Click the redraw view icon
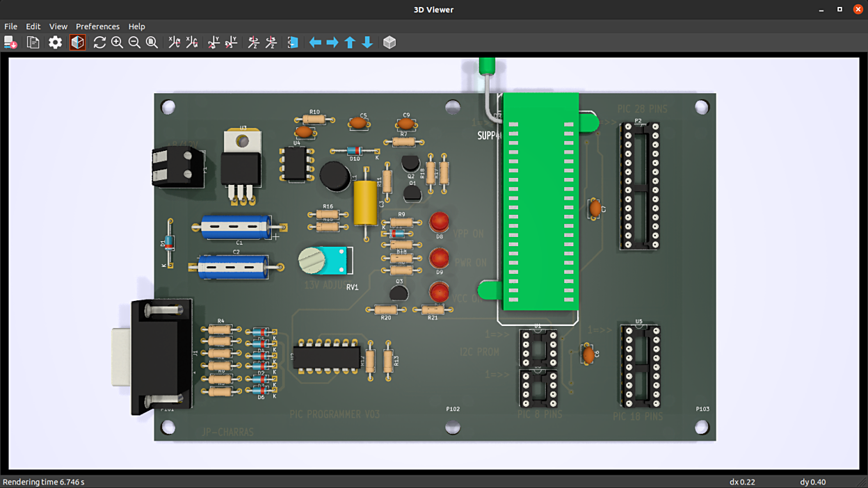This screenshot has width=868, height=488. point(99,42)
